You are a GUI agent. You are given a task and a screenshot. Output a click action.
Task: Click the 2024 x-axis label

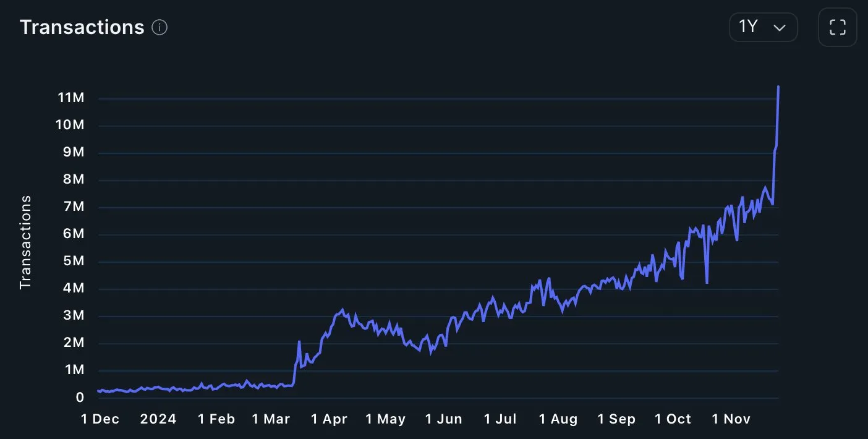pyautogui.click(x=158, y=419)
